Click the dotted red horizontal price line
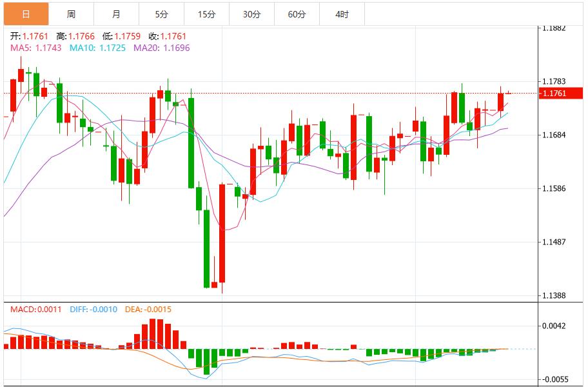The height and width of the screenshot is (387, 588). point(322,94)
